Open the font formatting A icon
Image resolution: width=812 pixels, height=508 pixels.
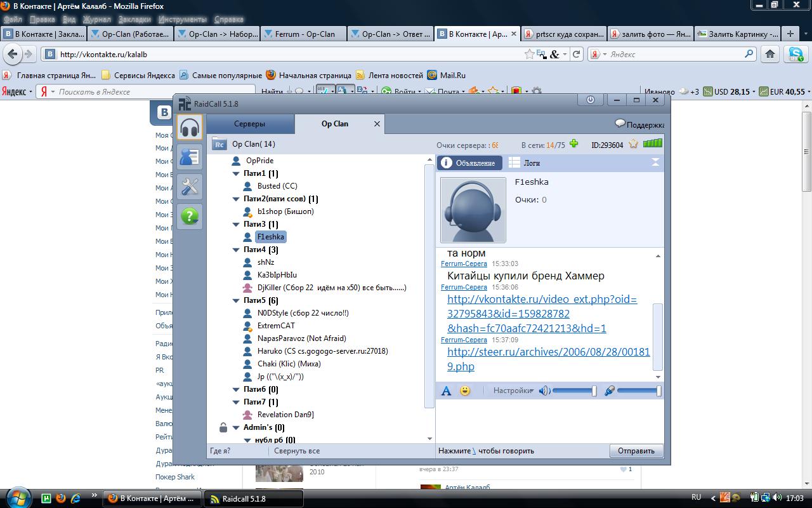pos(446,391)
